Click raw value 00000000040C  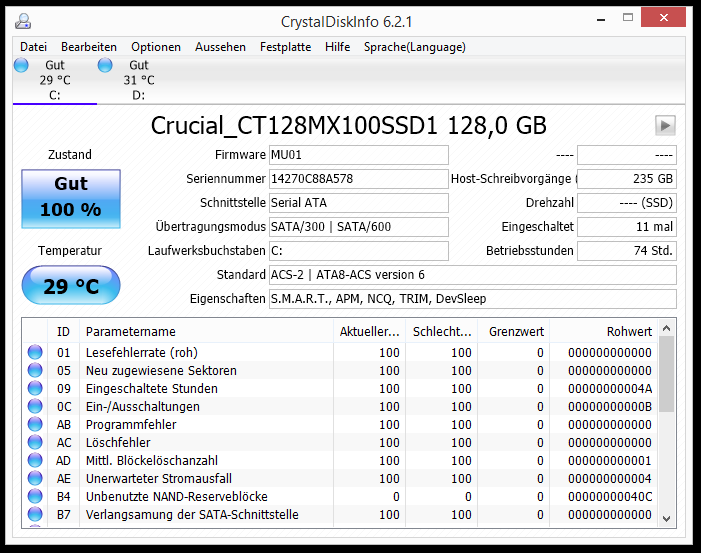click(610, 496)
